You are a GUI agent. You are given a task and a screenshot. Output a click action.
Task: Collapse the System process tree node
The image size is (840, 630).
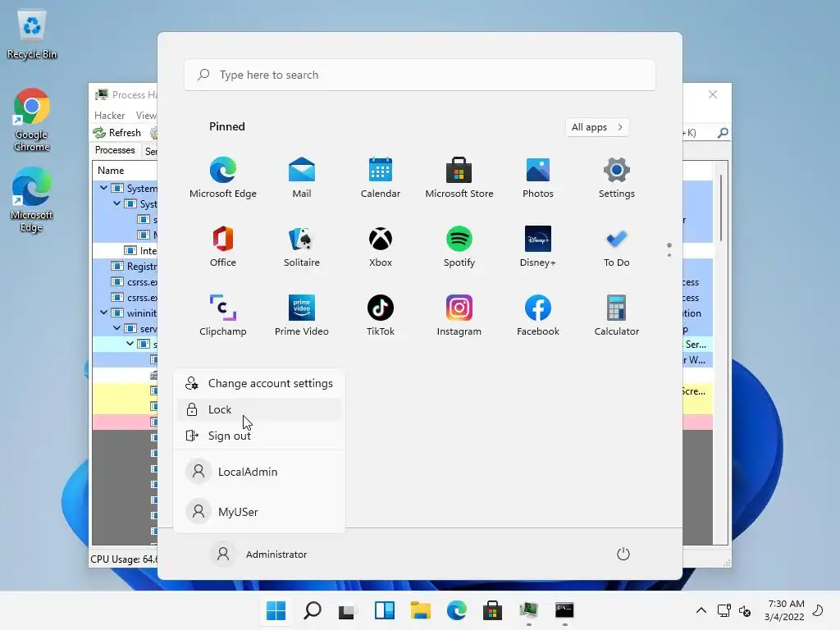click(x=103, y=188)
